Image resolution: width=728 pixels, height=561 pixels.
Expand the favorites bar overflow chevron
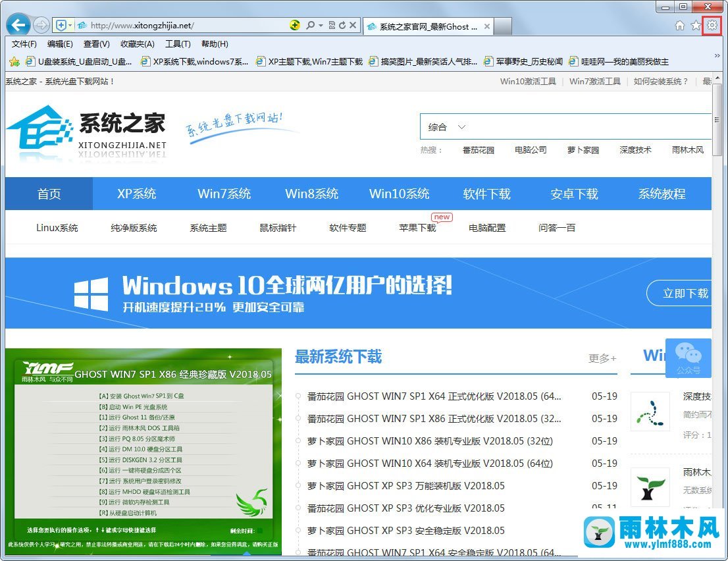(717, 56)
